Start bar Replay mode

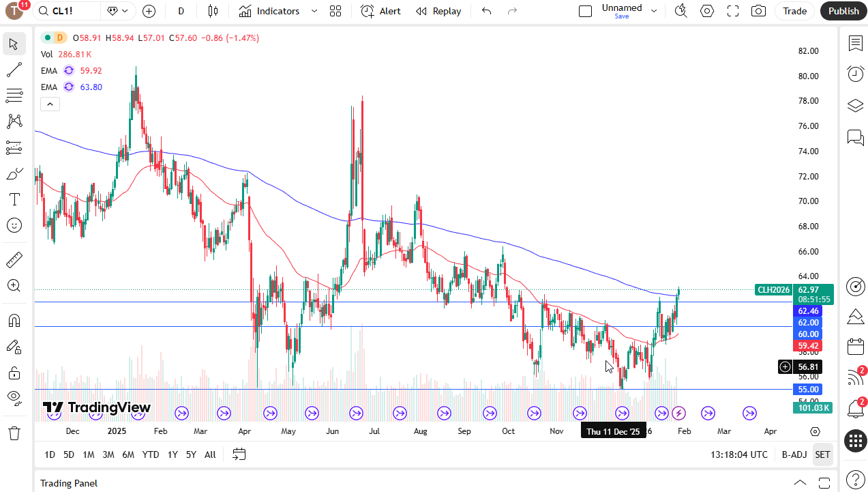tap(438, 11)
